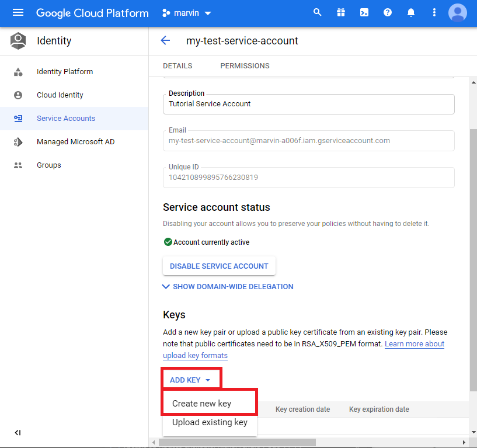
Task: Click the Identity shield logo icon
Action: point(18,41)
